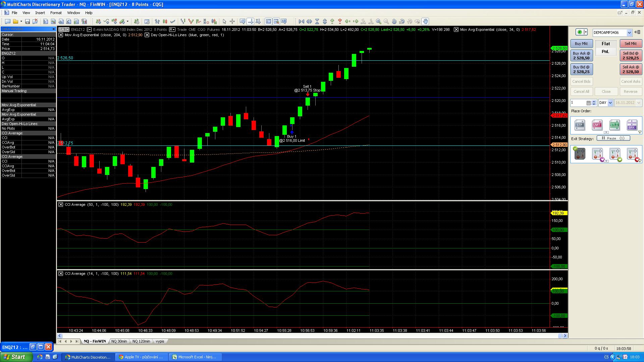Toggle the CCI Average (50) indicator checkbox
The width and height of the screenshot is (644, 362).
click(x=61, y=204)
